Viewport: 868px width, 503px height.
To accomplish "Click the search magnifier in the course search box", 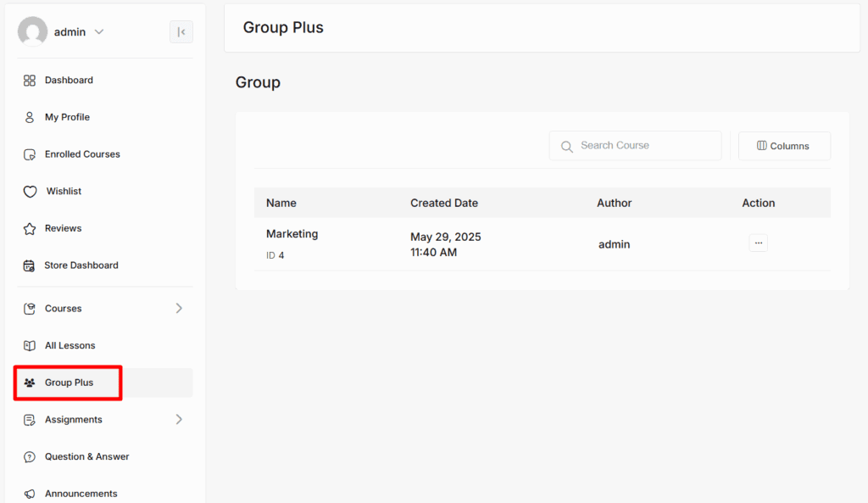I will [566, 146].
